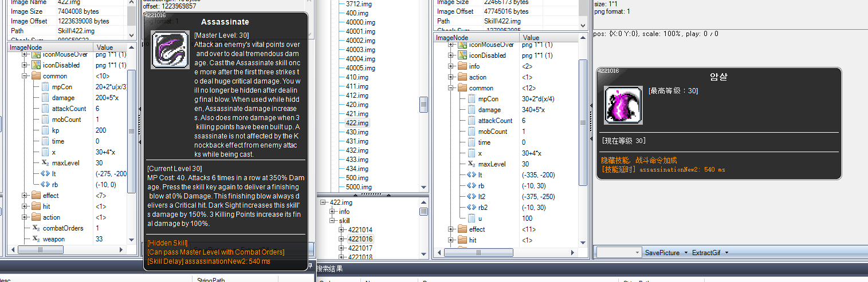The image size is (868, 282).
Task: Open the combo box left of SavePicture
Action: (x=637, y=252)
